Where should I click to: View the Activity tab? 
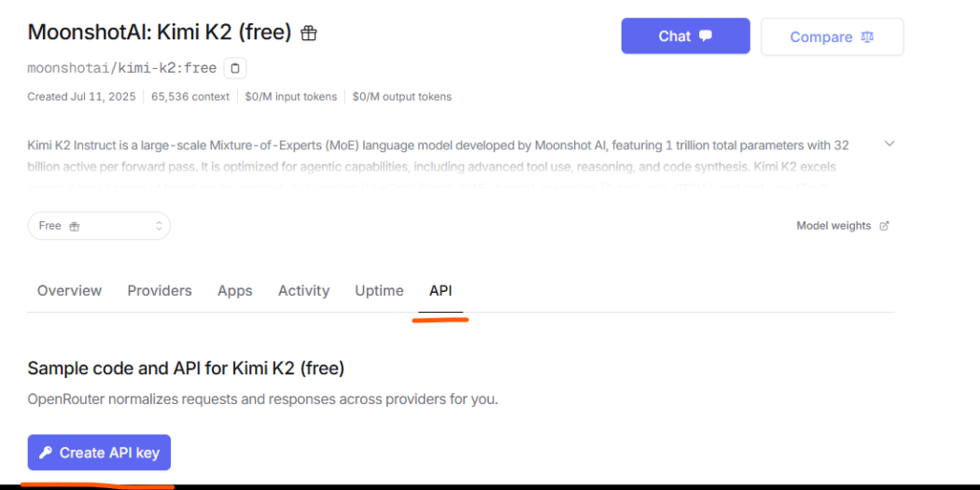pyautogui.click(x=303, y=290)
